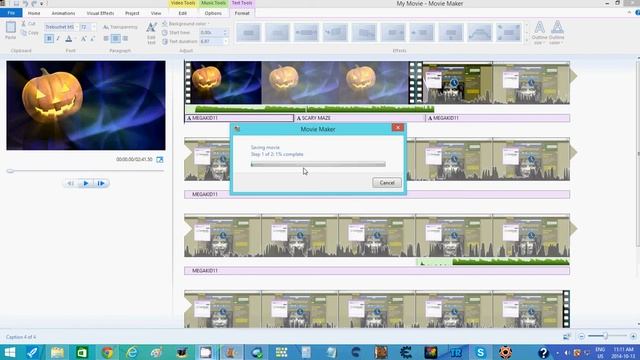Select the green music track under pumpkin clip

point(310,109)
